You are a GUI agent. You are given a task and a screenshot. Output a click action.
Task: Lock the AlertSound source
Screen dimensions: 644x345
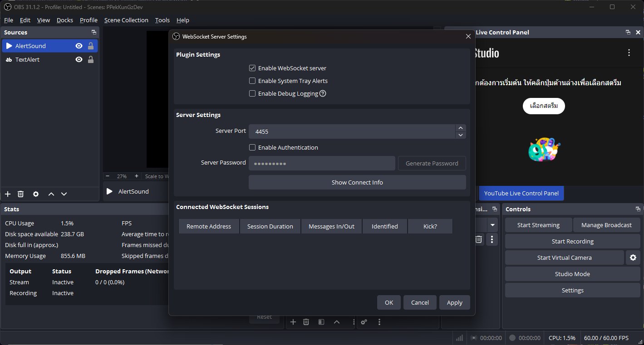pyautogui.click(x=91, y=46)
